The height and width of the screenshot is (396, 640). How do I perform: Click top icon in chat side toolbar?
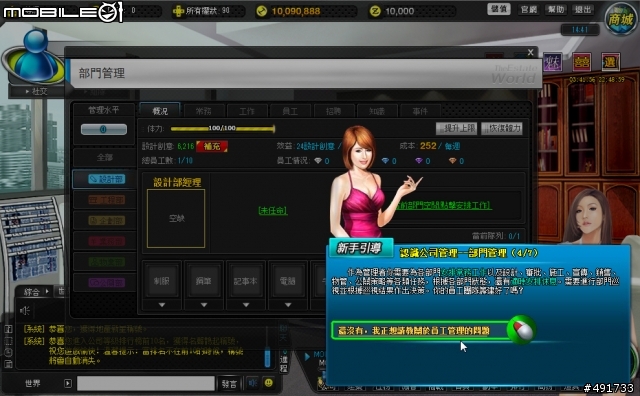[8, 329]
